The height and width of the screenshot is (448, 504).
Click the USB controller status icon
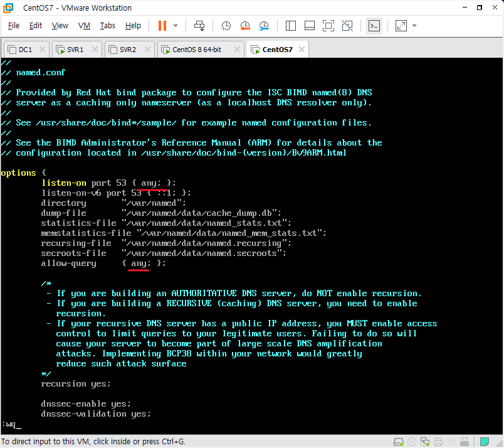pyautogui.click(x=464, y=442)
